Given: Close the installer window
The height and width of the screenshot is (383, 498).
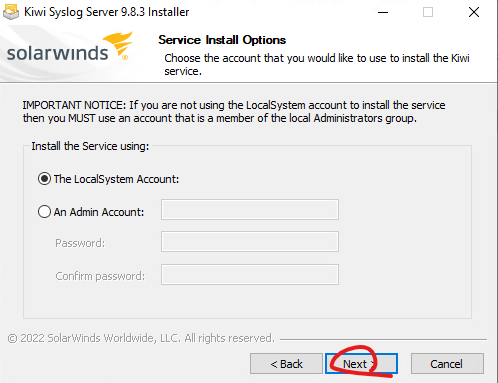Looking at the screenshot, I should [x=474, y=12].
